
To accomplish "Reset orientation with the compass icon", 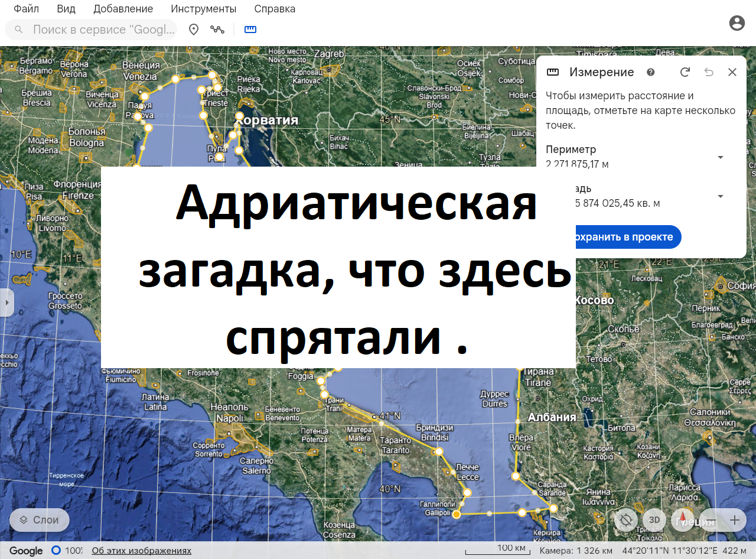I will (x=683, y=520).
